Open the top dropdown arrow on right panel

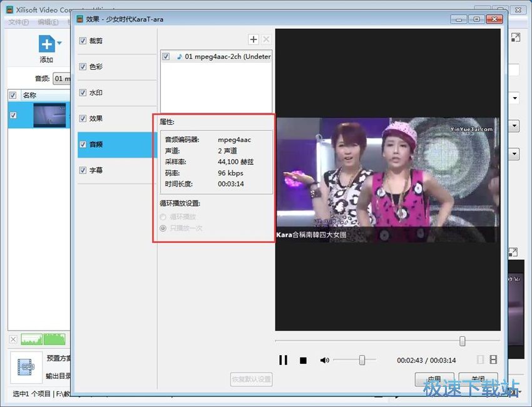(x=514, y=98)
